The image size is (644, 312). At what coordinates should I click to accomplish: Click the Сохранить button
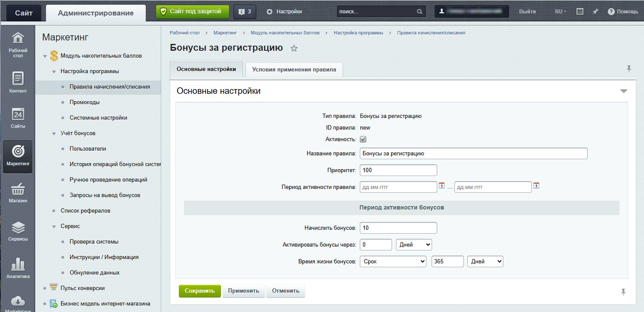coord(200,291)
